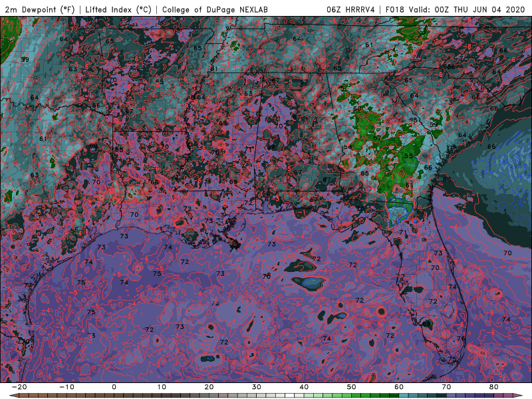Click the "2m Dewpoint (°F)" title text
532x399 pixels.
[x=39, y=9]
